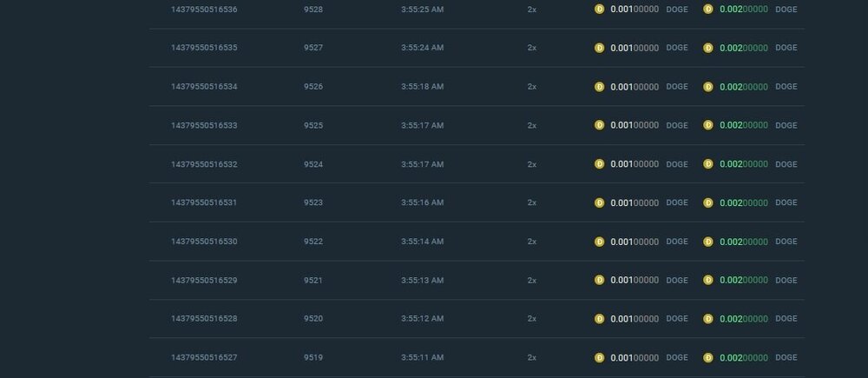This screenshot has height=378, width=868.
Task: Click the DOGE coin icon beside bet 9527's green 0.00200000 payout
Action: pyautogui.click(x=708, y=48)
